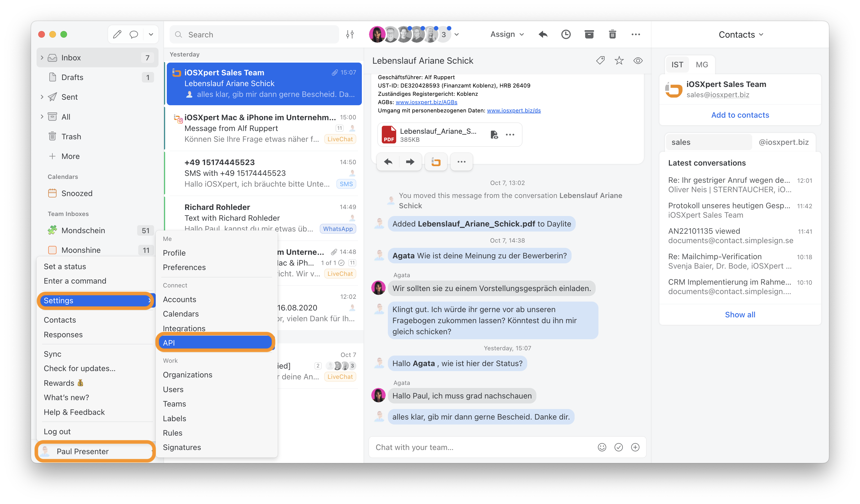This screenshot has height=504, width=860.
Task: Open compose options dropdown arrow
Action: click(151, 34)
